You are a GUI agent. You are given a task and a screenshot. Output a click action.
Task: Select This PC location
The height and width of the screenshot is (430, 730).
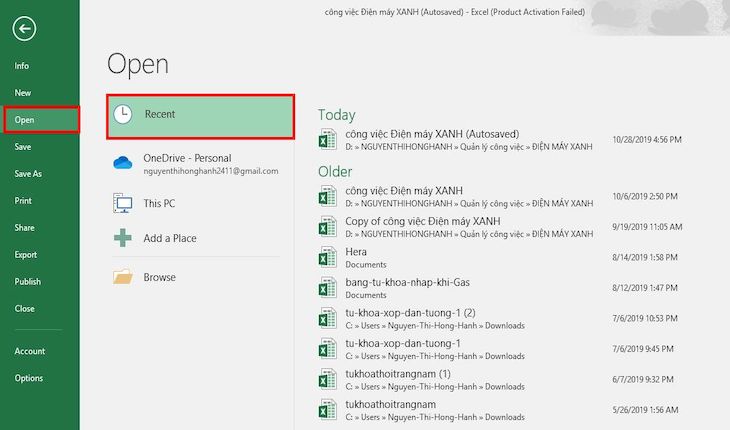(159, 203)
